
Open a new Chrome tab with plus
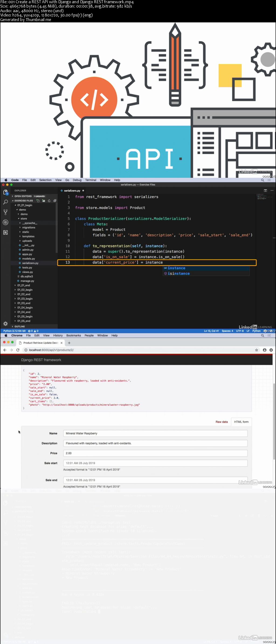[x=69, y=343]
